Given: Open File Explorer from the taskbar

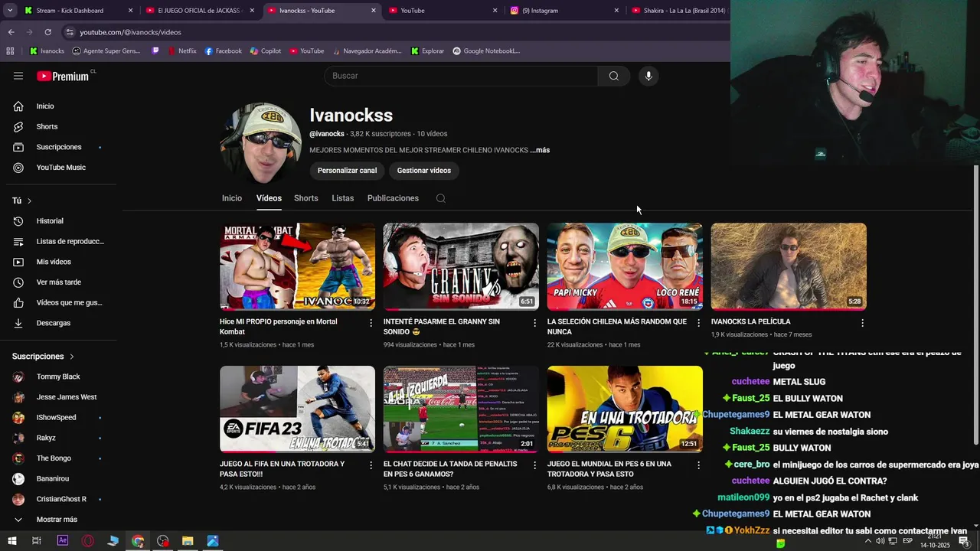Looking at the screenshot, I should click(x=188, y=541).
